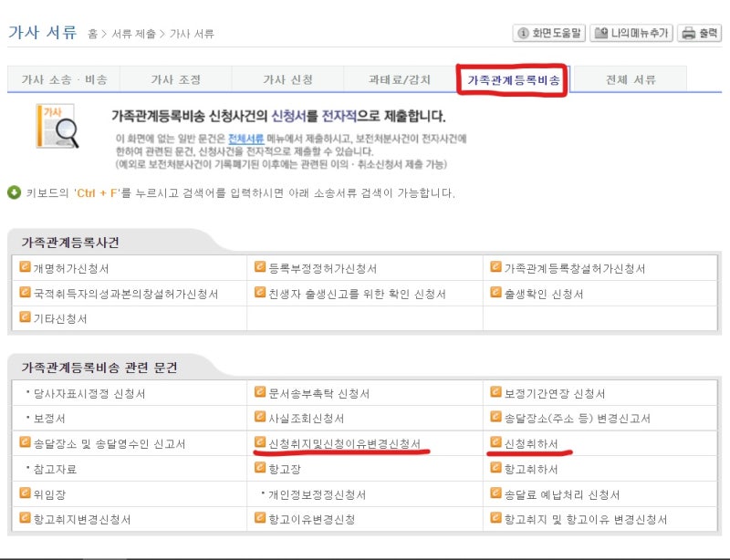Click the 출력 print button
This screenshot has width=730, height=560.
699,33
